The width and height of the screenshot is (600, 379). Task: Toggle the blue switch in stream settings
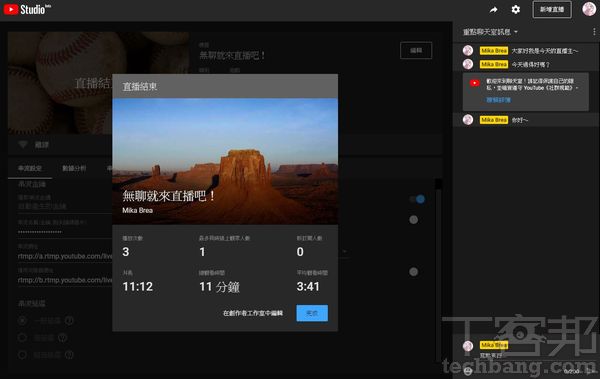pos(417,199)
